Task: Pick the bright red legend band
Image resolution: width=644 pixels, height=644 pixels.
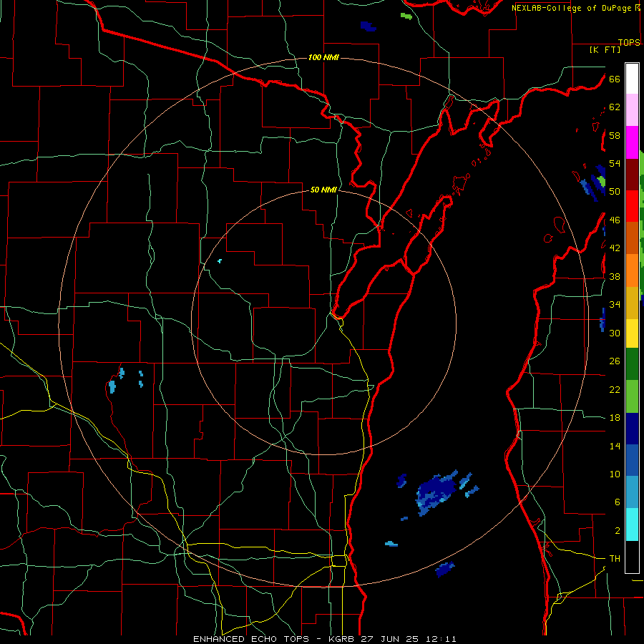Action: coord(632,206)
